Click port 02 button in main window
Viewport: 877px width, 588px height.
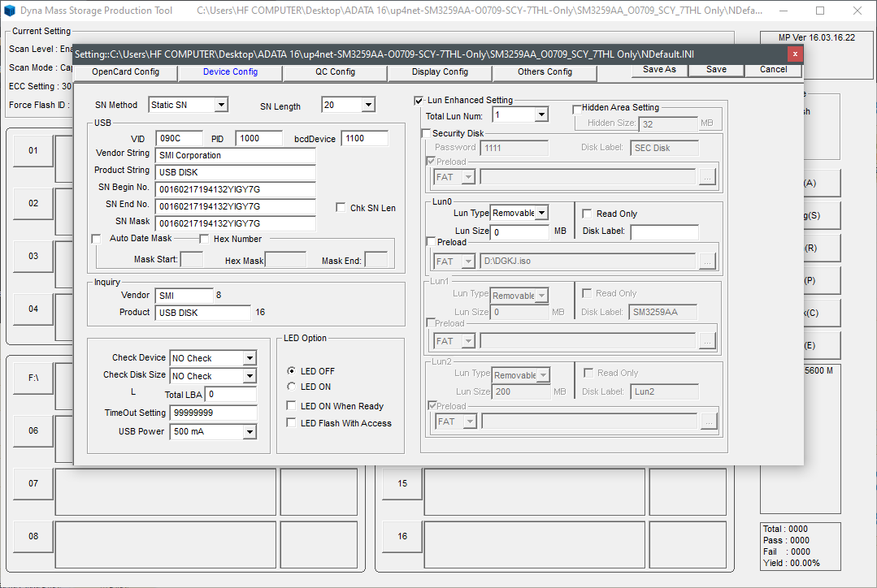tap(33, 204)
